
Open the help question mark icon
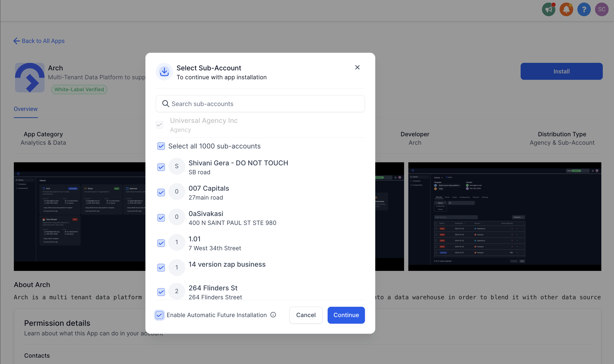(x=584, y=9)
